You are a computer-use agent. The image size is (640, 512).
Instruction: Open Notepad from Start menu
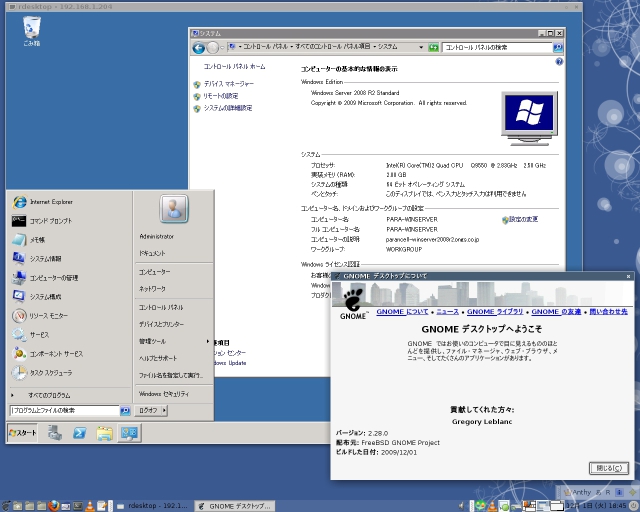pyautogui.click(x=69, y=240)
